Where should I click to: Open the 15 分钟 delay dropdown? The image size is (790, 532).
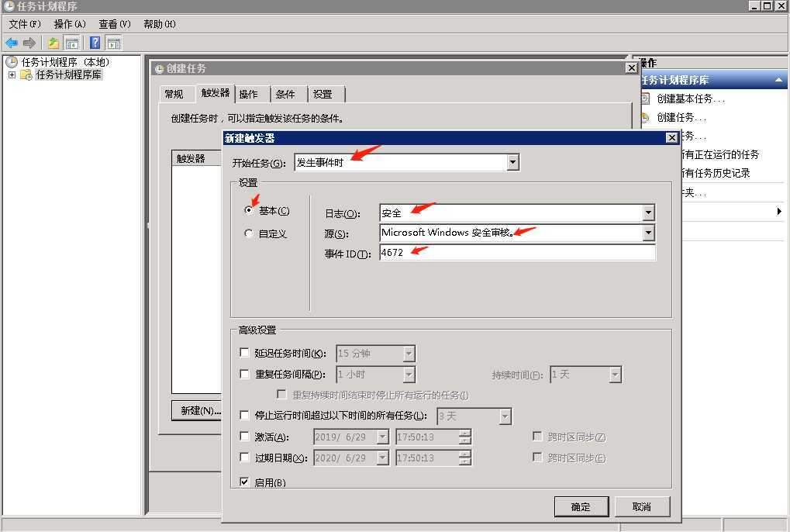pyautogui.click(x=409, y=354)
